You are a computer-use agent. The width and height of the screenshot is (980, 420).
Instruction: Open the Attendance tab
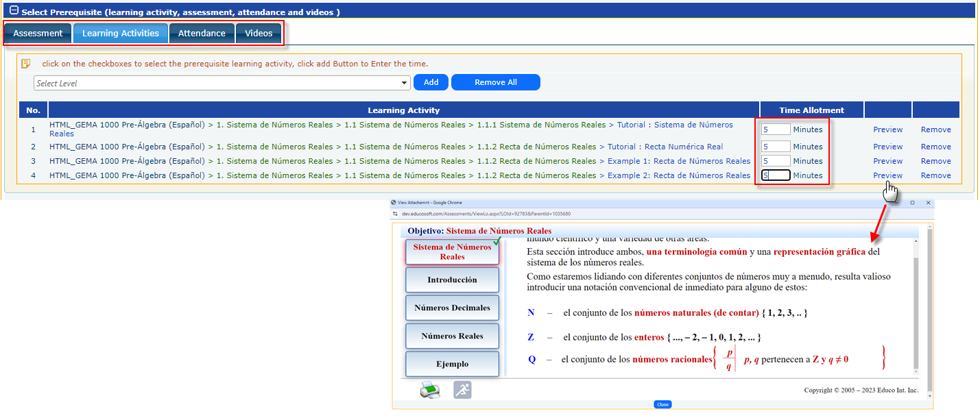pos(202,33)
